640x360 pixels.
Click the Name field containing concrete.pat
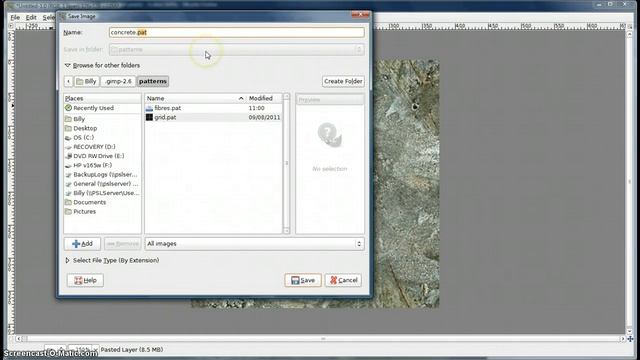tap(237, 32)
